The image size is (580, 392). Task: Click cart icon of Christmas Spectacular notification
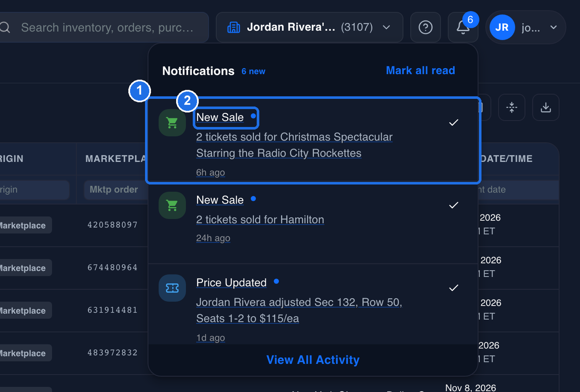click(172, 123)
